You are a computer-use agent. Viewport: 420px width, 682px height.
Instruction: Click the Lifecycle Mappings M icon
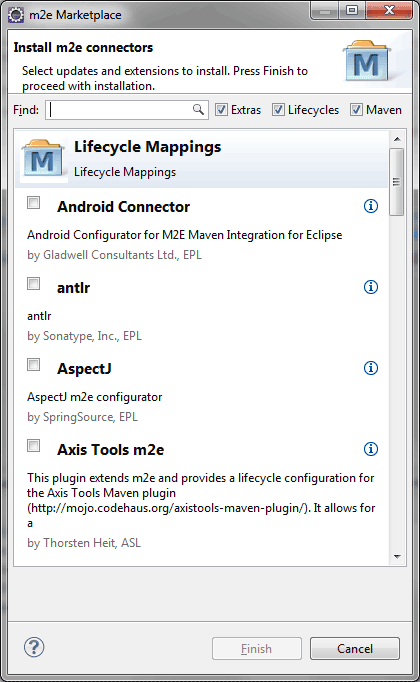point(43,159)
